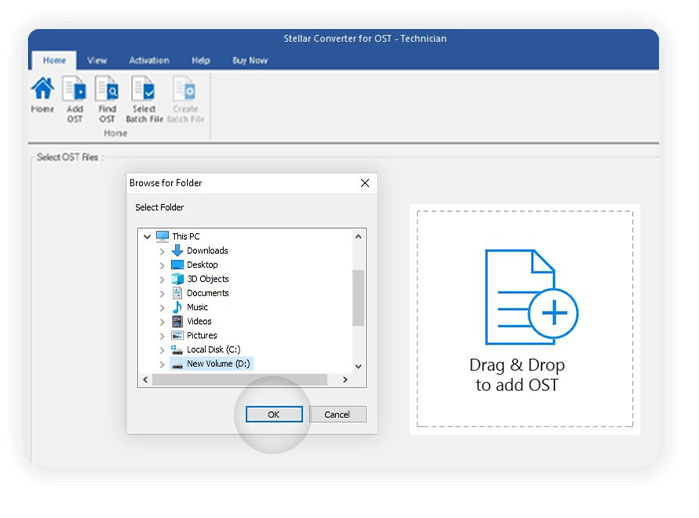The width and height of the screenshot is (699, 518).
Task: Choose Select Batch File icon
Action: pos(144,88)
